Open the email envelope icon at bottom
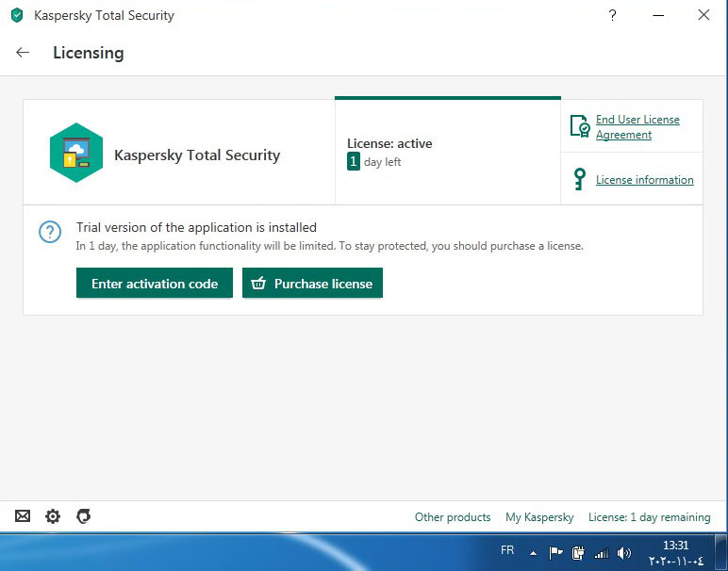Screen dimensions: 728x571 23,515
